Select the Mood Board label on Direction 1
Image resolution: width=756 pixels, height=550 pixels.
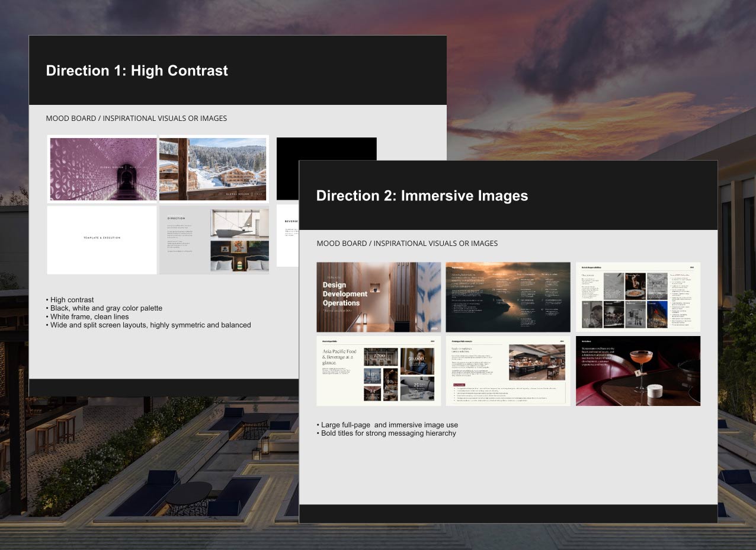tap(136, 118)
